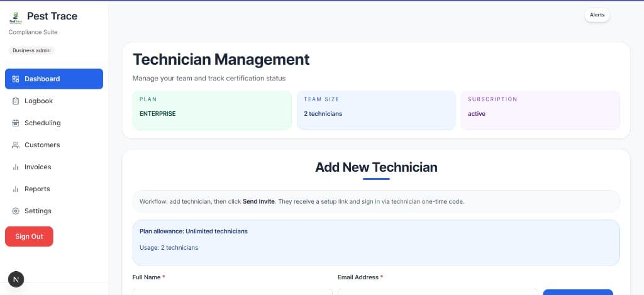644x295 pixels.
Task: Click the Compliance Suite subtitle
Action: click(x=33, y=32)
